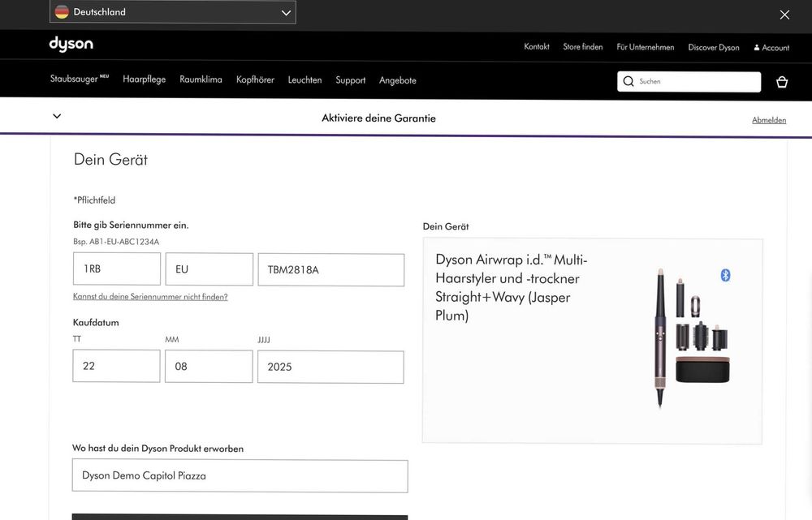Go to the Kontakt page
The width and height of the screenshot is (812, 520).
click(537, 46)
